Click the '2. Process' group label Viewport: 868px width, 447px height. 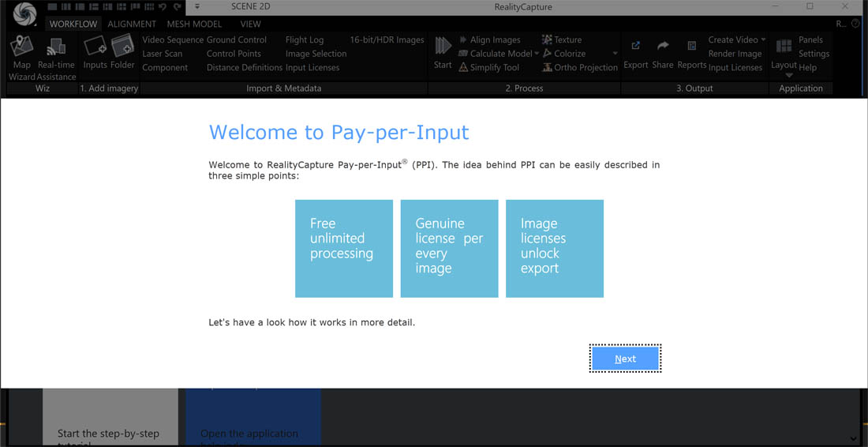(x=524, y=88)
